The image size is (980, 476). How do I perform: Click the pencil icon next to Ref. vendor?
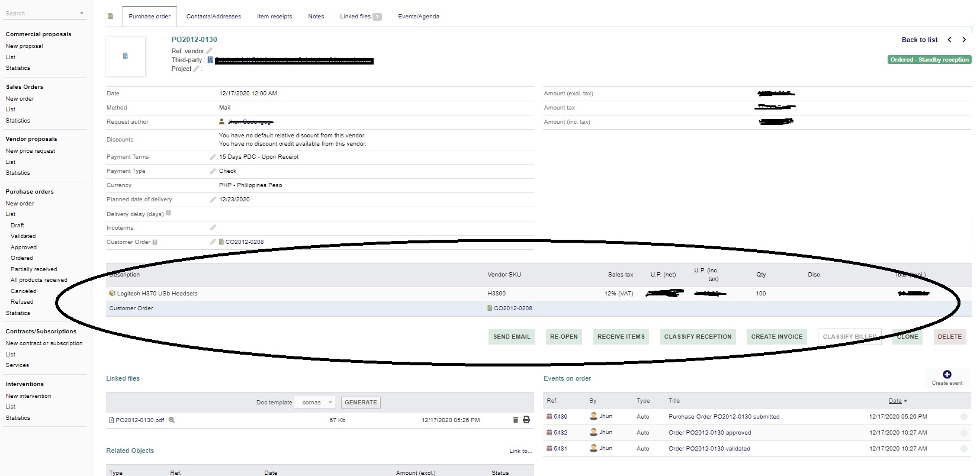(x=209, y=51)
